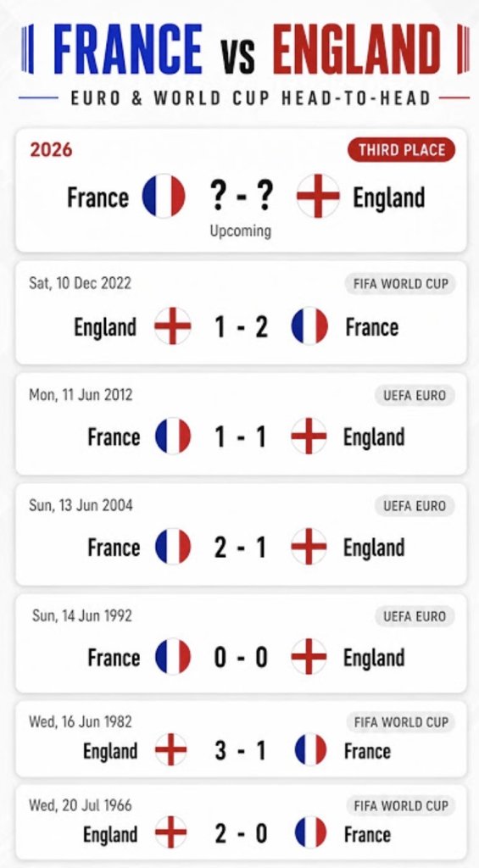
Task: Open the 1 - 2 score of 2022 match
Action: [x=241, y=327]
